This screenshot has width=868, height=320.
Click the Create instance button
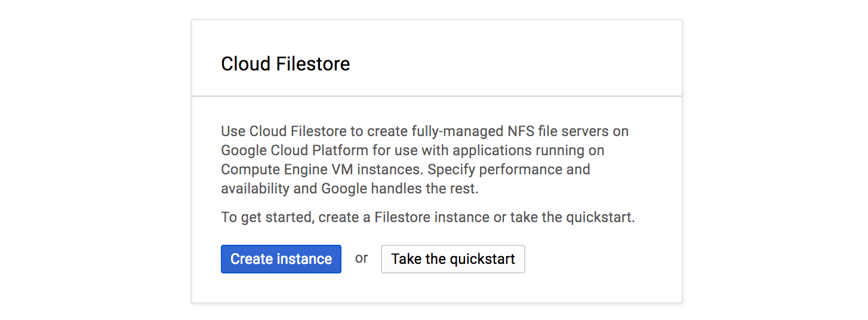281,259
